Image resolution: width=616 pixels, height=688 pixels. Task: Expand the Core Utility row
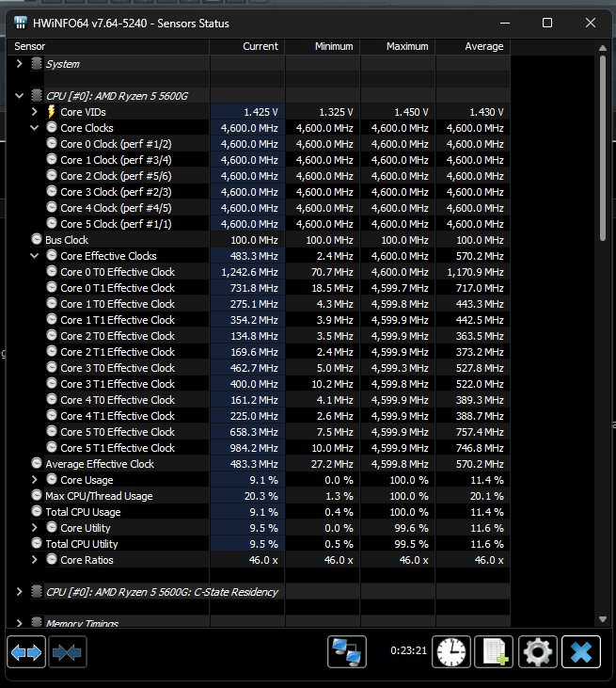(35, 527)
